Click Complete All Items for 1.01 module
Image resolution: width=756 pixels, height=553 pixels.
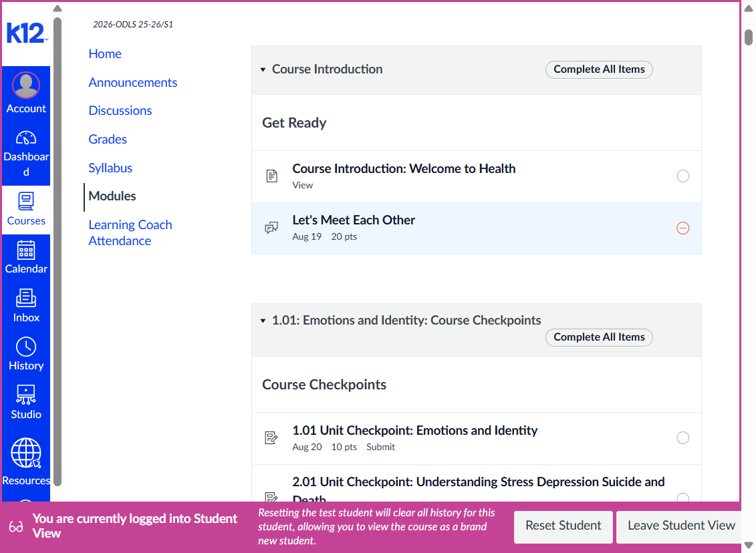click(x=599, y=337)
